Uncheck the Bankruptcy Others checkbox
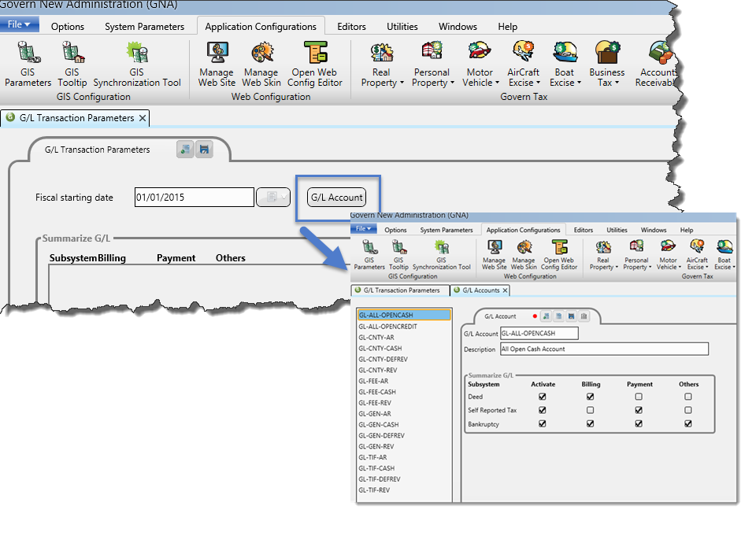Screen dimensions: 756x558 [x=688, y=423]
